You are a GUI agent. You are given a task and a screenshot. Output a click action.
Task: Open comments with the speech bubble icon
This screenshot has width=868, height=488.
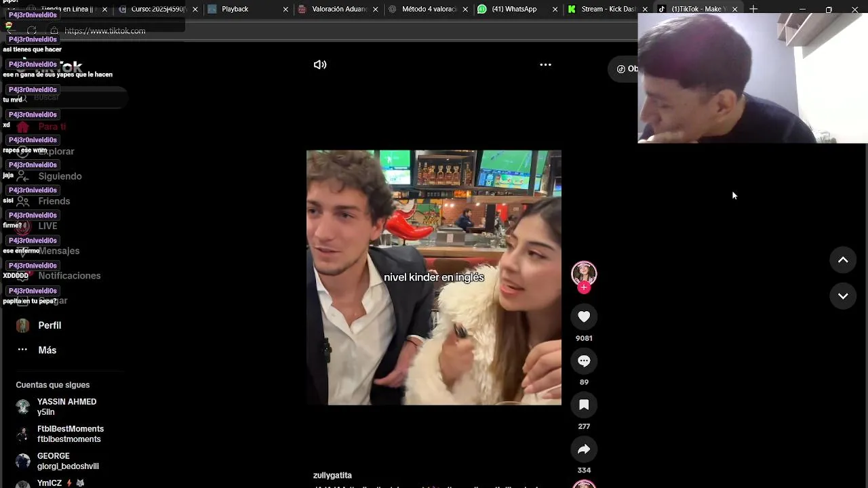584,361
